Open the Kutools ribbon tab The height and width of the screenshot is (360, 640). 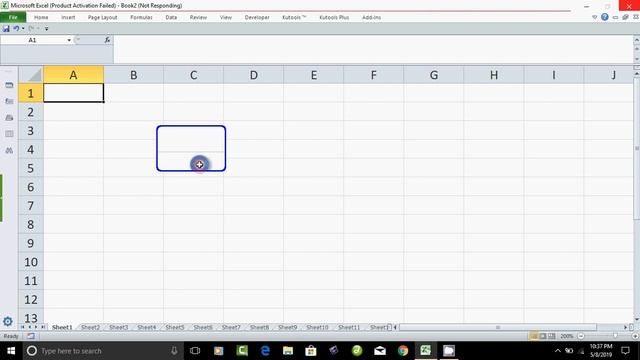pos(294,18)
